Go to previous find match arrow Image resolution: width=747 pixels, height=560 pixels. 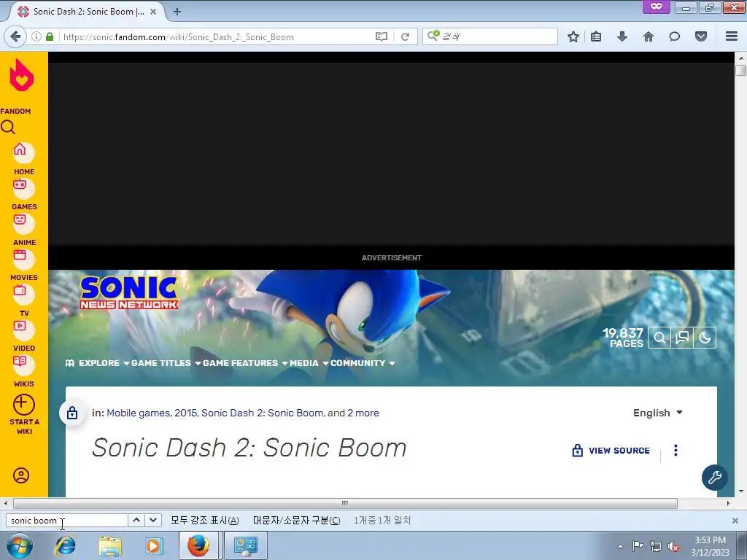point(136,520)
